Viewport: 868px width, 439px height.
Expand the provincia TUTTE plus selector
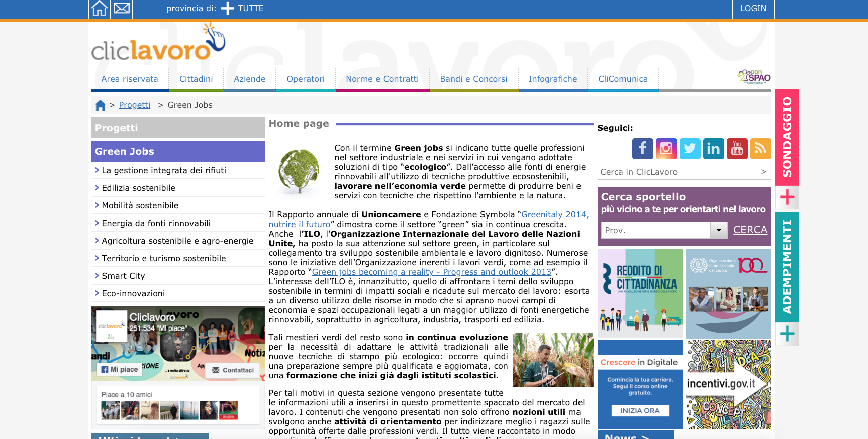(228, 9)
